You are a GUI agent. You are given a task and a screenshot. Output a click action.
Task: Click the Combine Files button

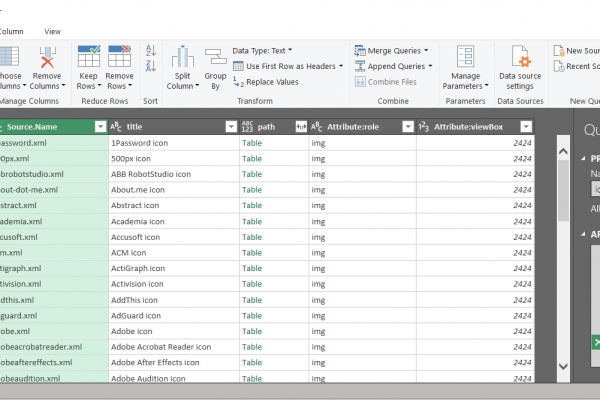385,82
